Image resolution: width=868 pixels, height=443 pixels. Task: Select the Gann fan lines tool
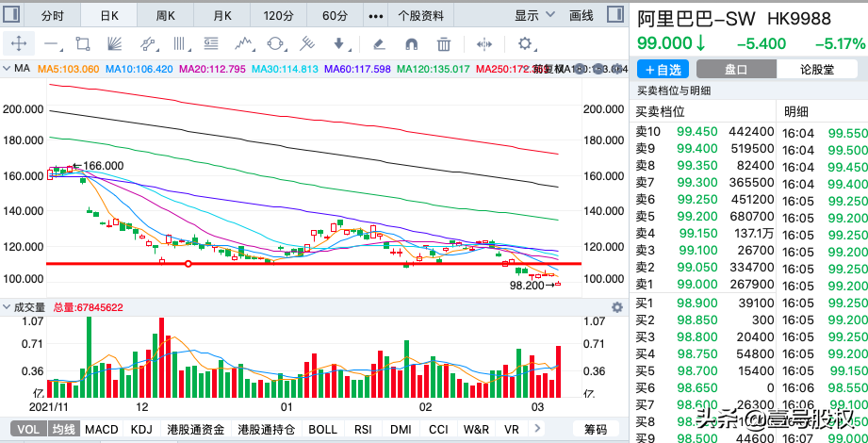click(x=115, y=43)
